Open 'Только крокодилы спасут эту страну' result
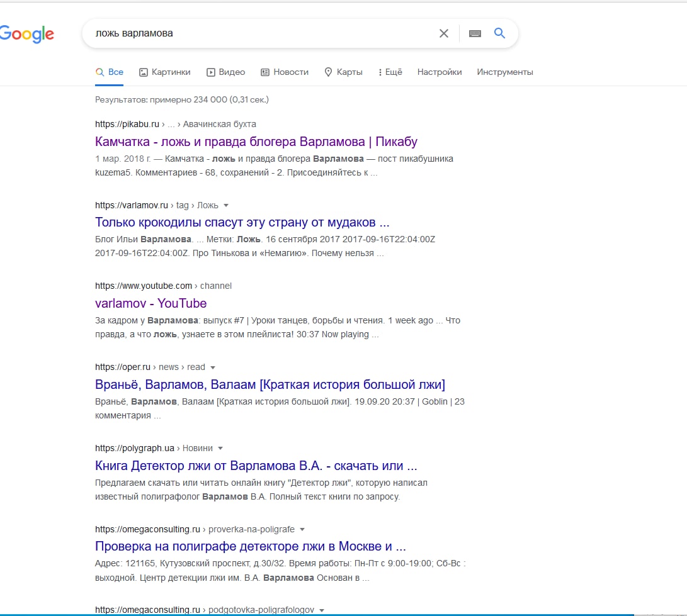 [x=242, y=222]
